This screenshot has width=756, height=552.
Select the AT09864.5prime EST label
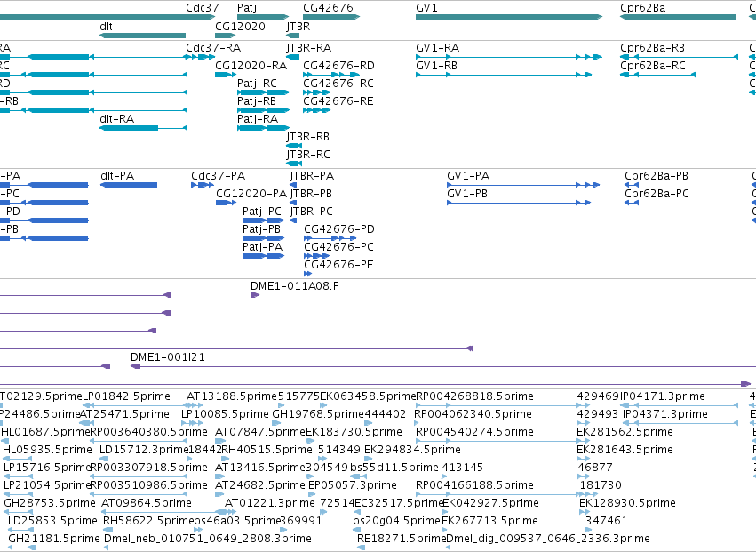(147, 503)
